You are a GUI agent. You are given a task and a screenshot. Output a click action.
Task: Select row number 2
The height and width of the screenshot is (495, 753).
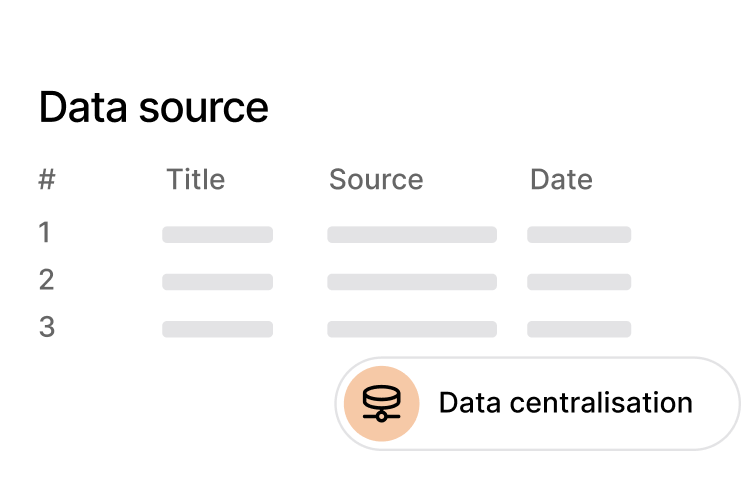point(46,280)
